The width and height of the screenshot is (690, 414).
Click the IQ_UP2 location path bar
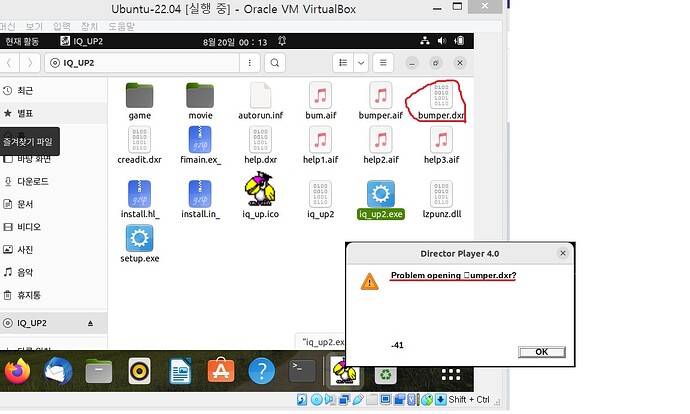pyautogui.click(x=142, y=63)
